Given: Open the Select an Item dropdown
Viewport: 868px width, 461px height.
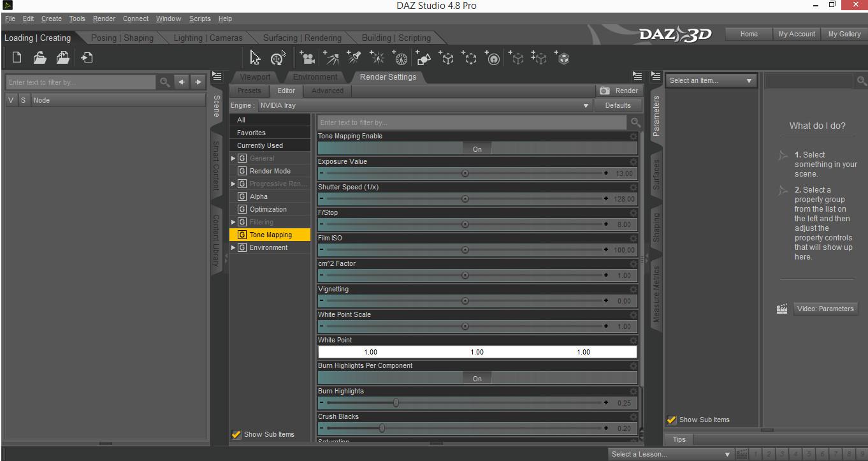Looking at the screenshot, I should coord(711,80).
